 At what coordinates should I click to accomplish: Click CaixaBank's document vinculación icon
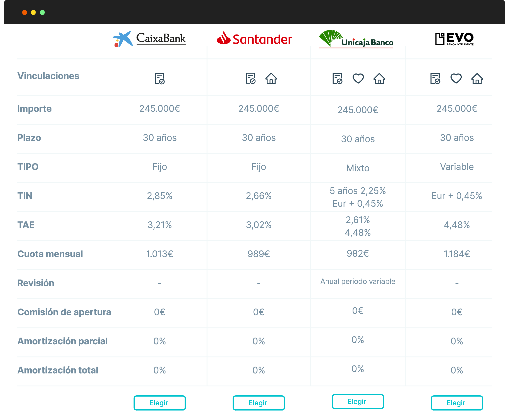159,79
